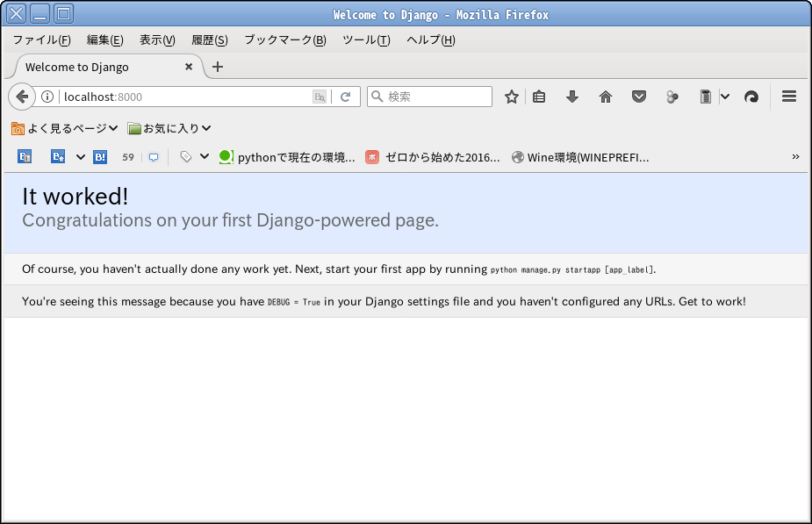The width and height of the screenshot is (812, 524).
Task: Click the DEBUG = True code text
Action: pyautogui.click(x=293, y=302)
